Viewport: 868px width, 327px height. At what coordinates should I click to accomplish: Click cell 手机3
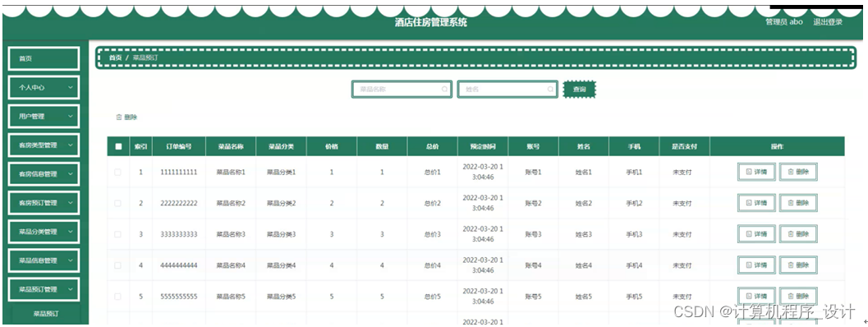634,234
